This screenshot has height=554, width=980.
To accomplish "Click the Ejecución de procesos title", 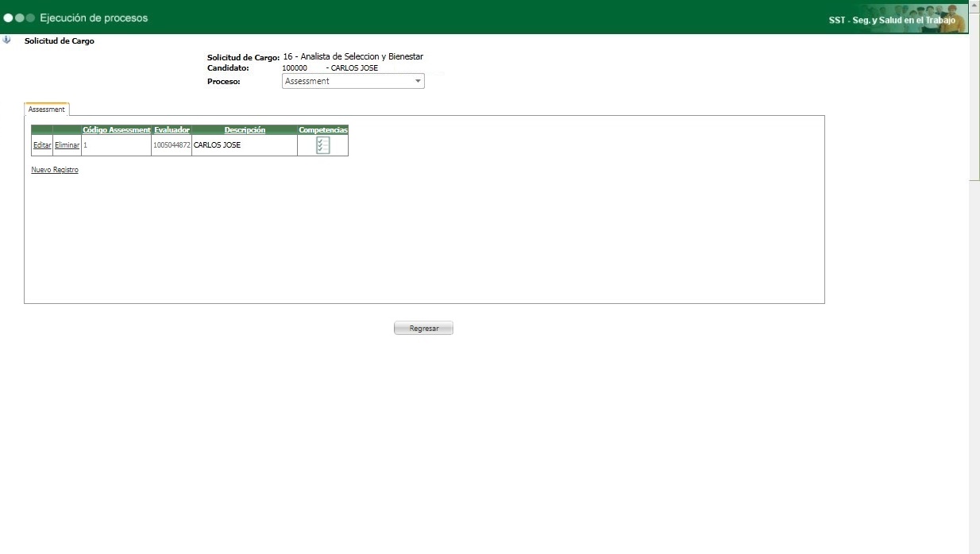I will (x=94, y=17).
